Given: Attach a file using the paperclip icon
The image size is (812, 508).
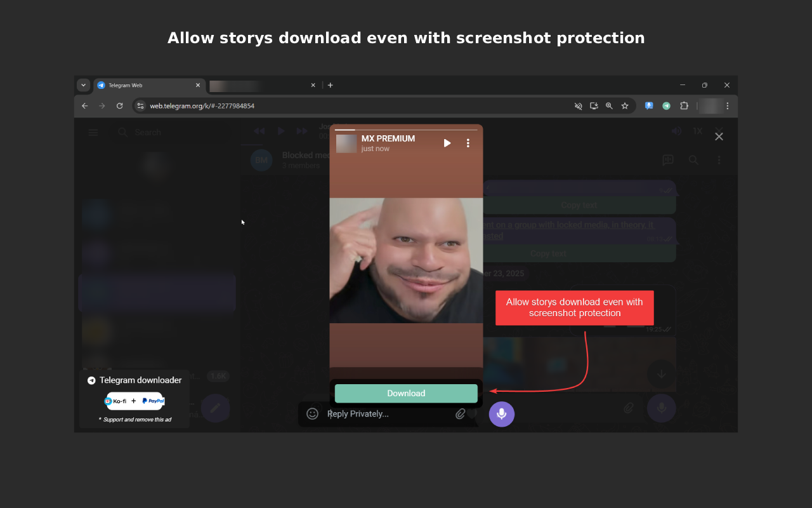Looking at the screenshot, I should [461, 413].
